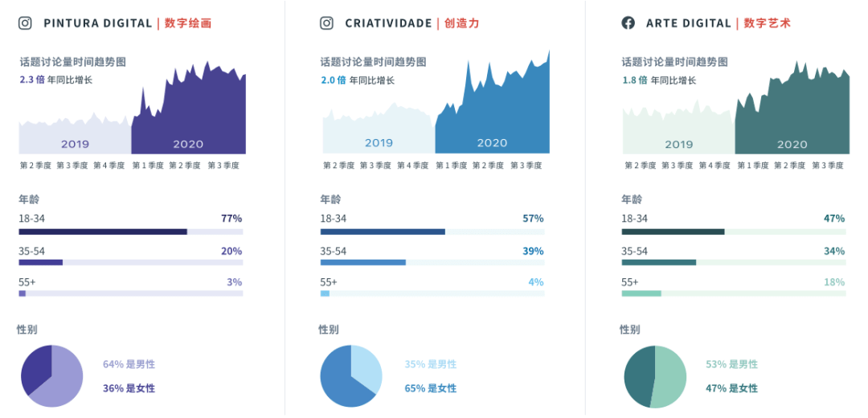Screen dimensions: 868x418
Task: Click the 39% value
Action: click(x=533, y=251)
